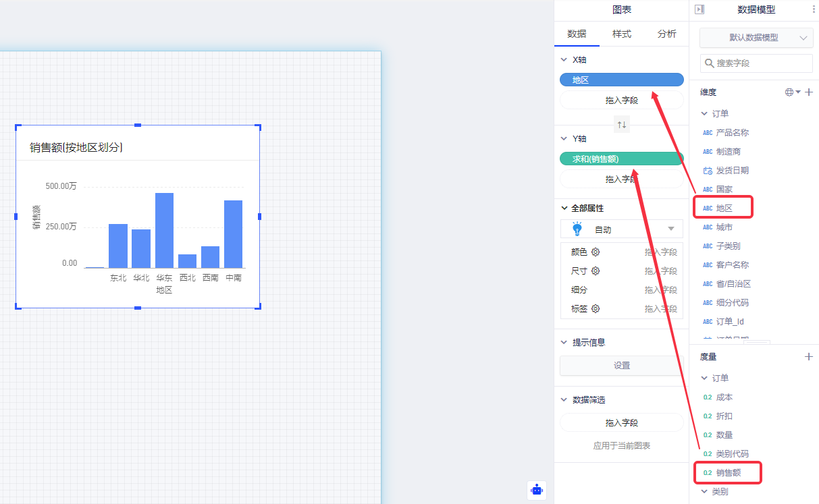Screen dimensions: 819x504
Task: Collapse the 全部属性 section
Action: (564, 208)
